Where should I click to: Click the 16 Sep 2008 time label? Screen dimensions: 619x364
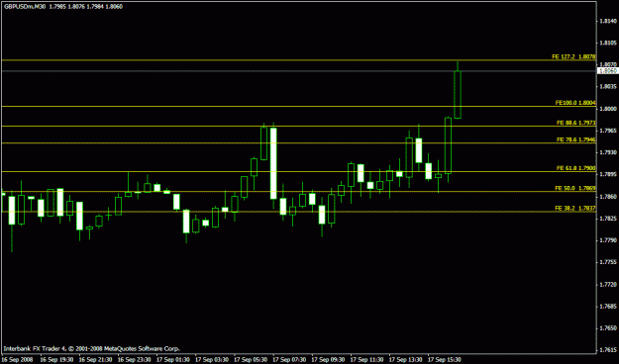[x=18, y=360]
